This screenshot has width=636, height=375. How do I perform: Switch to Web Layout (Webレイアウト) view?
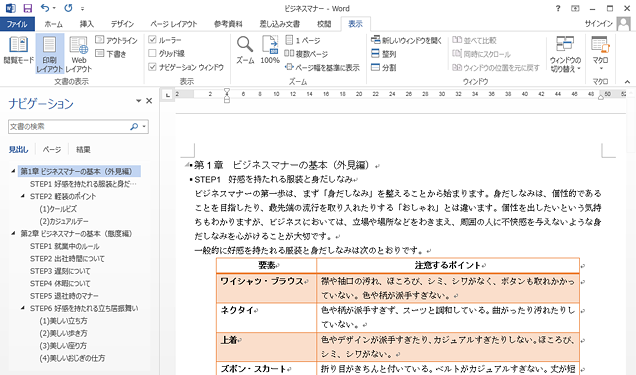click(x=79, y=54)
